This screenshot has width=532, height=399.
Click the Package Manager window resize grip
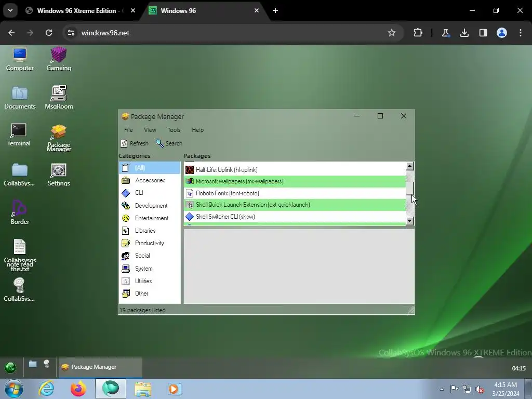pyautogui.click(x=410, y=310)
